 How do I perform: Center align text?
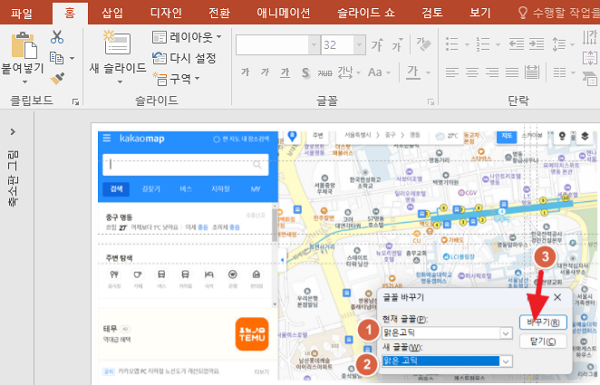pos(472,72)
